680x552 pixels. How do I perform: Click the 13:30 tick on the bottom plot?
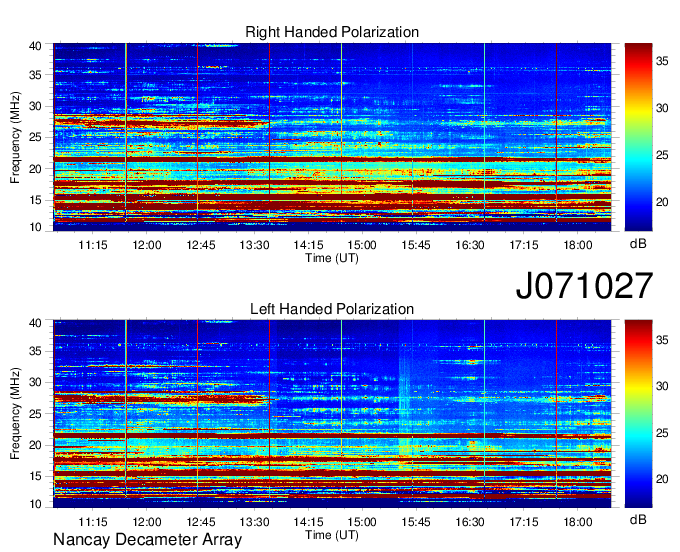[255, 522]
